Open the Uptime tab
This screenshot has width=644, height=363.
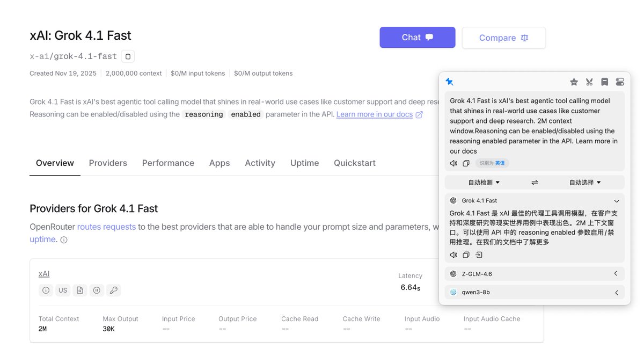tap(304, 163)
